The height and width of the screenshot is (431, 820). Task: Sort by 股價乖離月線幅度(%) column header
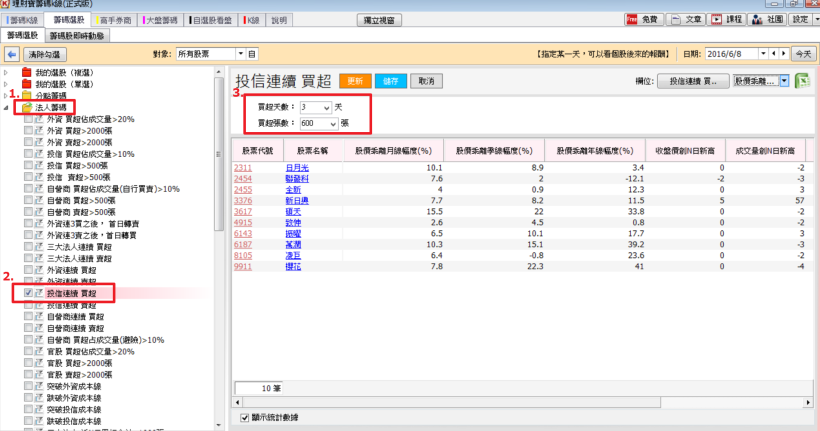click(393, 150)
